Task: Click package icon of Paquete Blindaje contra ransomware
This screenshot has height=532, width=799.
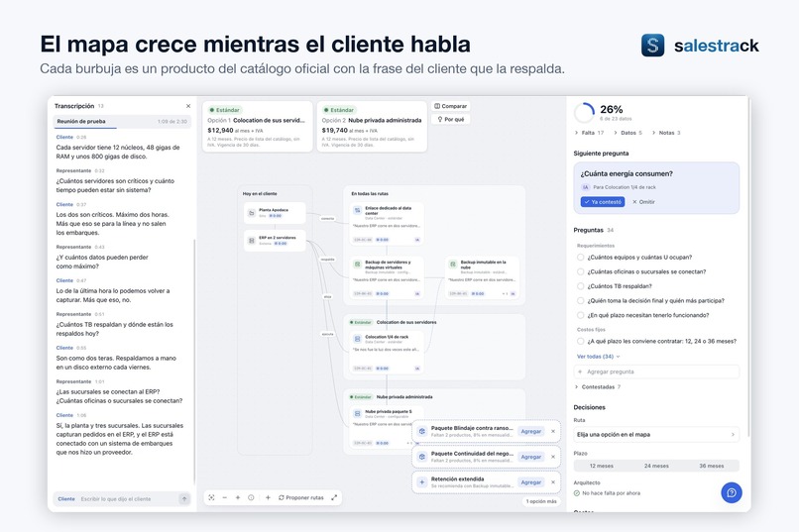Action: [422, 431]
